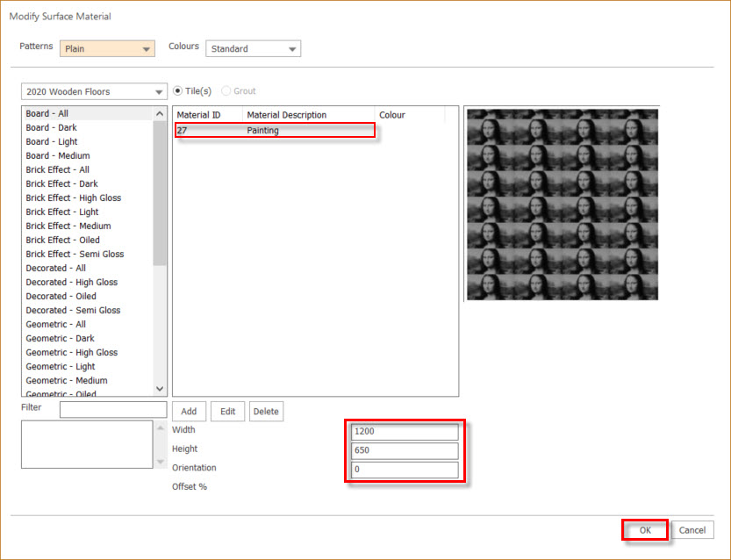Click the category list scroll down arrow

(x=160, y=389)
